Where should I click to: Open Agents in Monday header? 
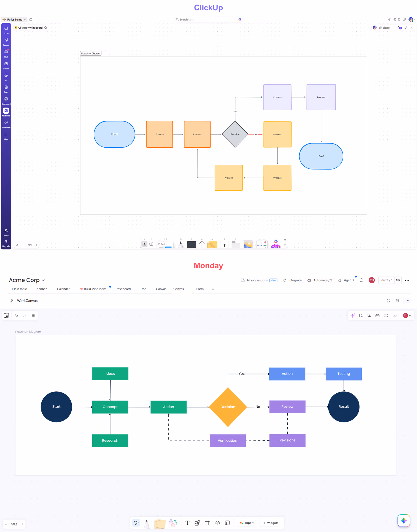(346, 280)
